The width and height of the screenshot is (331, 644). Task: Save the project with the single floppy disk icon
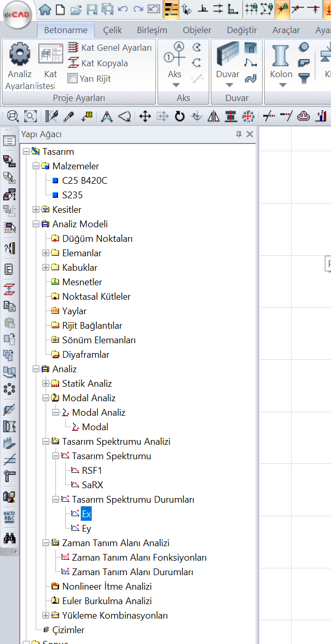tap(92, 9)
